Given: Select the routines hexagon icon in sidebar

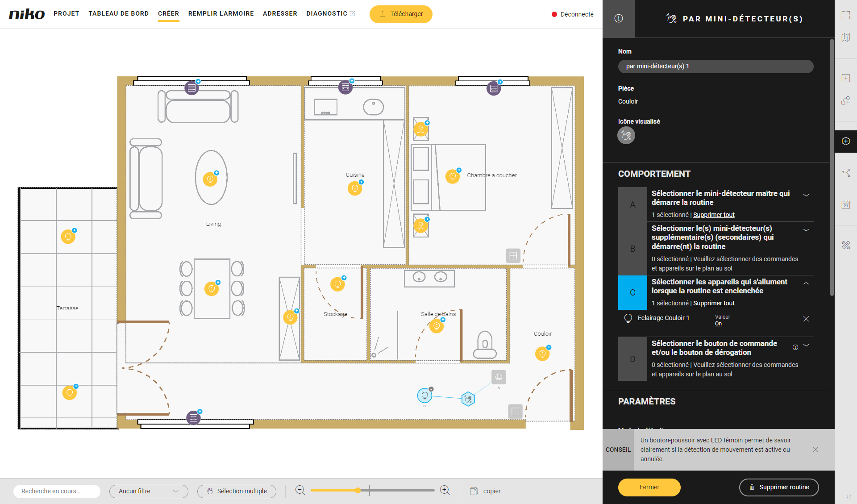Looking at the screenshot, I should pyautogui.click(x=845, y=141).
